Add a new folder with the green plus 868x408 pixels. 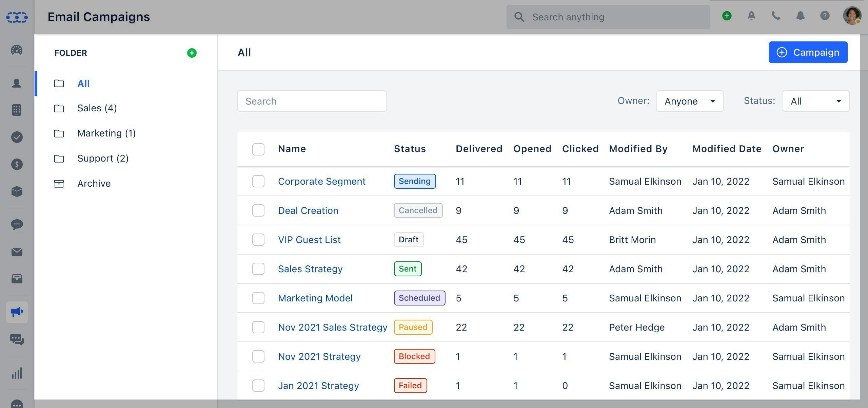(x=192, y=53)
